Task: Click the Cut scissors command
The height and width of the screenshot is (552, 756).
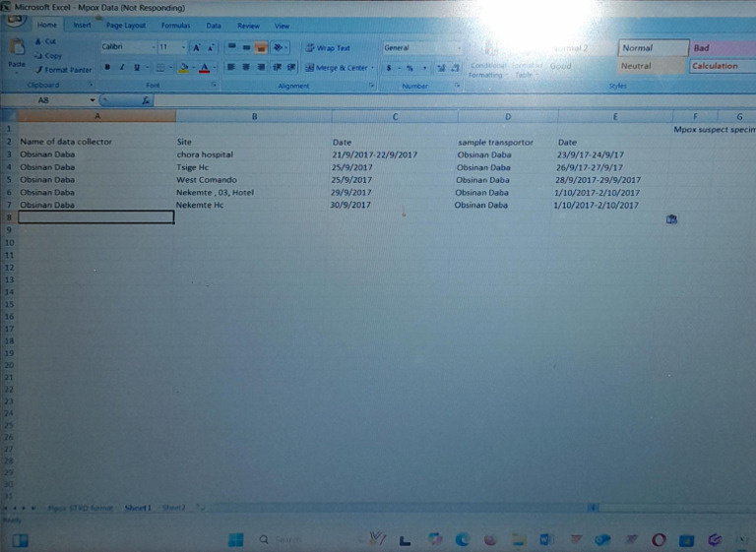Action: (x=45, y=41)
